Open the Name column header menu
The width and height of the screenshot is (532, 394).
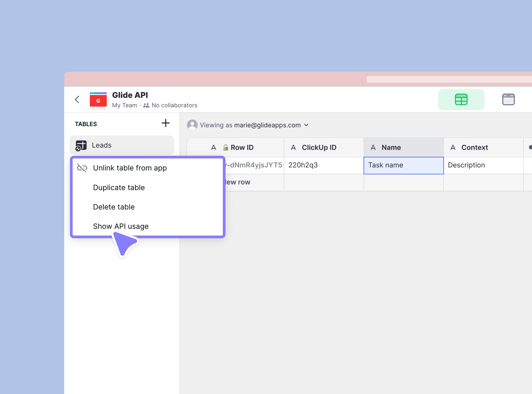click(403, 147)
